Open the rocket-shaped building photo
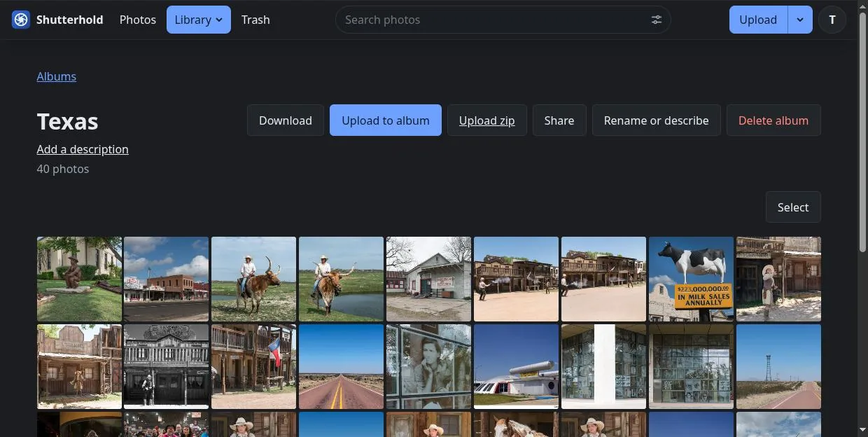Viewport: 868px width, 437px height. point(517,366)
